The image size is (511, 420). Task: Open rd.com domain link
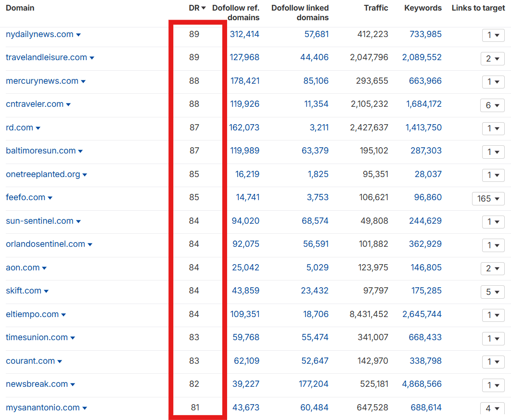pyautogui.click(x=20, y=127)
